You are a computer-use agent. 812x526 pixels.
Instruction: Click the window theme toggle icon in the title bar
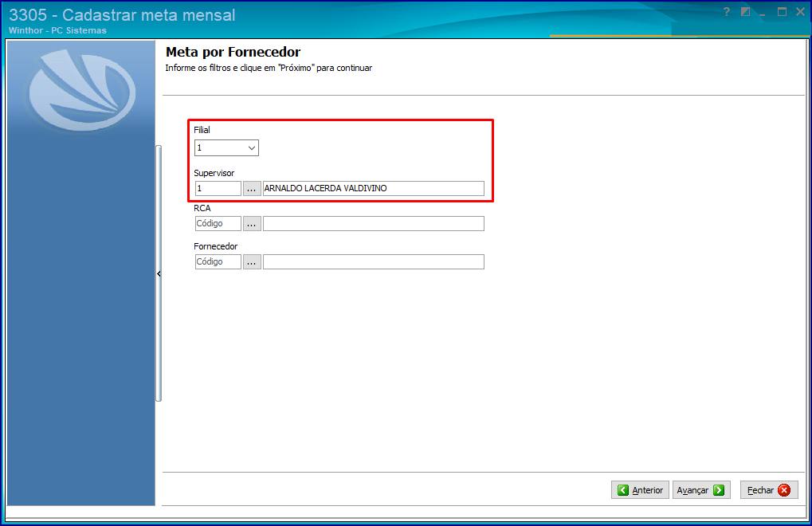[745, 12]
